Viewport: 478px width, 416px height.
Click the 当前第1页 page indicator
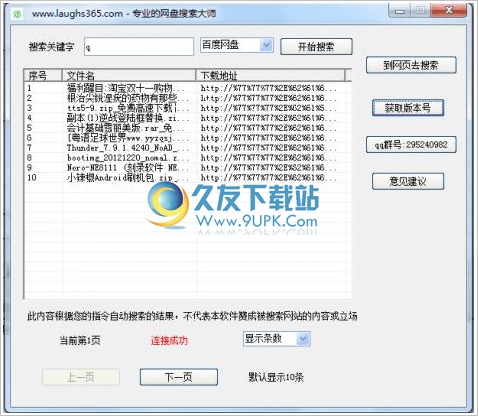tap(80, 340)
